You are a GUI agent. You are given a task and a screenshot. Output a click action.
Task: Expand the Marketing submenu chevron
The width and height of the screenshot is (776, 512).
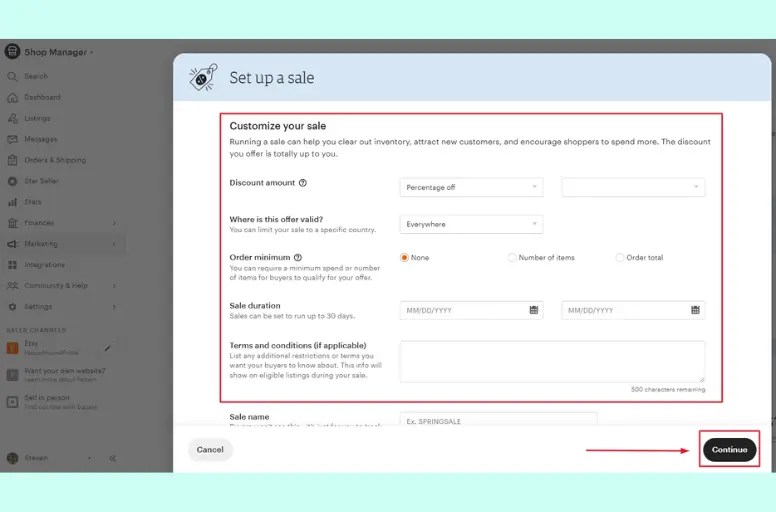pos(114,244)
